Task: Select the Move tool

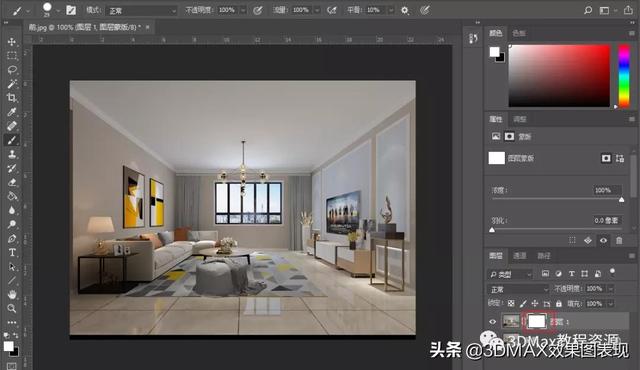Action: [x=12, y=42]
